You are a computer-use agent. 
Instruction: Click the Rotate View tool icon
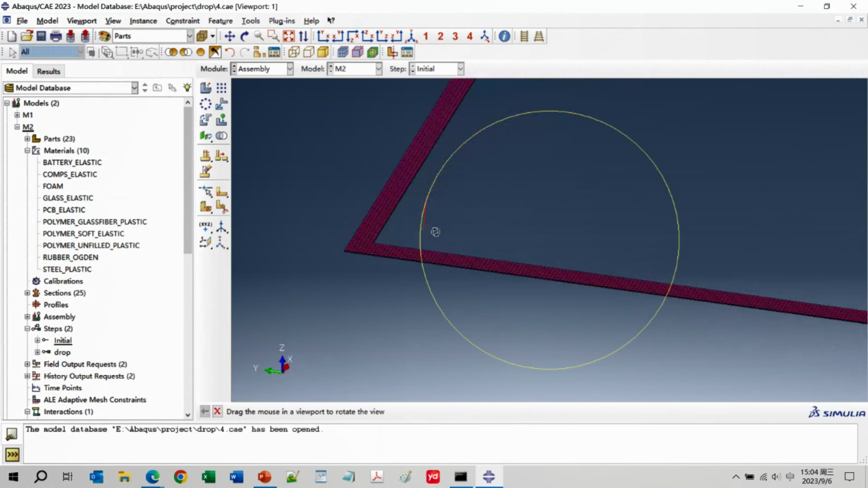(244, 36)
